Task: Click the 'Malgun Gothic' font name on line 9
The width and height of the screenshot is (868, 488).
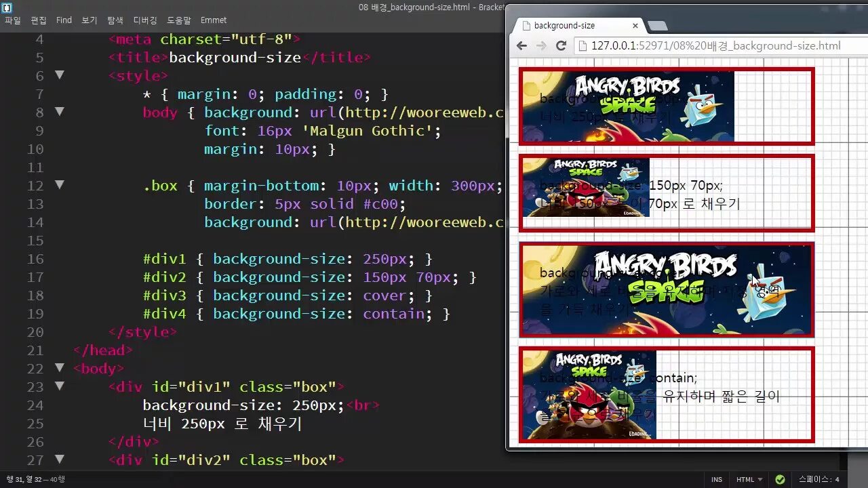Action: 367,131
